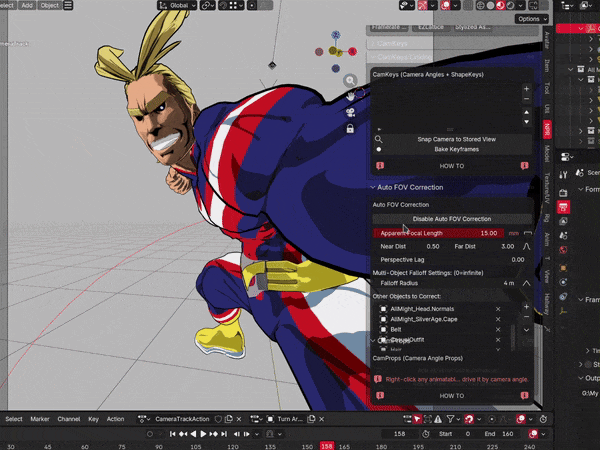
Task: Open the Options dropdown
Action: (532, 19)
